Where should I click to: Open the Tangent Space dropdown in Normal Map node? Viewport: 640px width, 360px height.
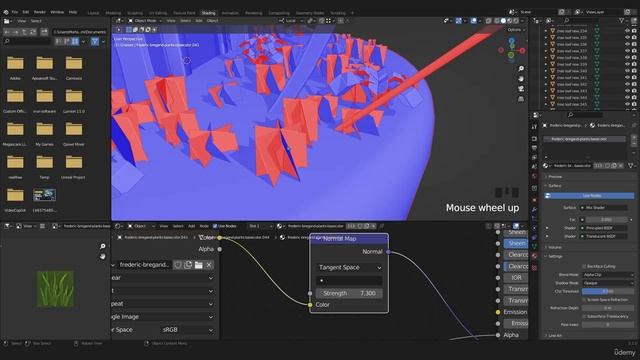pyautogui.click(x=349, y=267)
